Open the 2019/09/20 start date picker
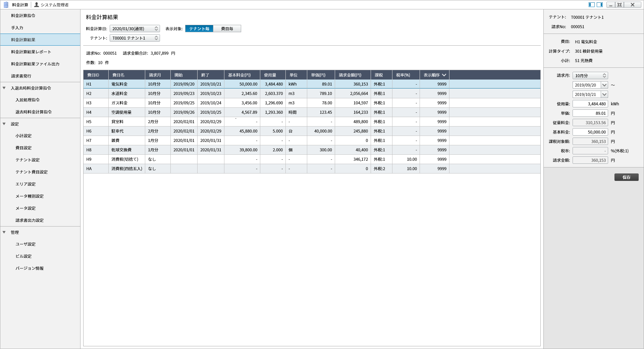The image size is (644, 349). point(604,85)
